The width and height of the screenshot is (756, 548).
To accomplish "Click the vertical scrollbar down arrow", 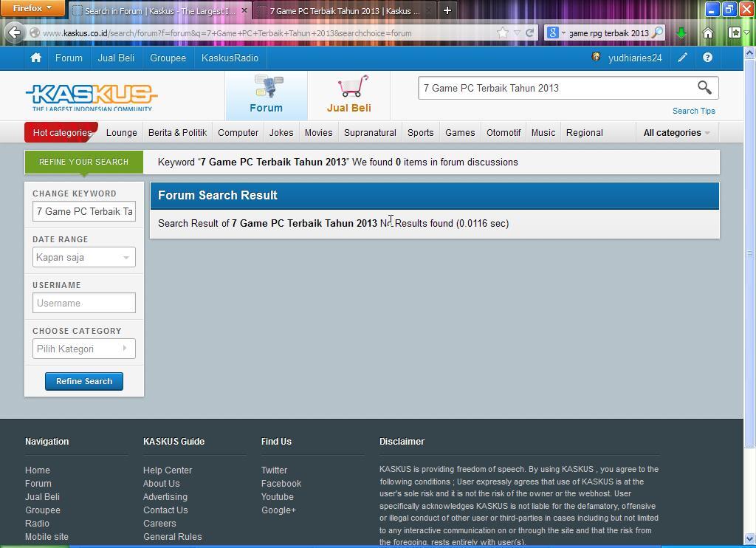I will tap(750, 538).
